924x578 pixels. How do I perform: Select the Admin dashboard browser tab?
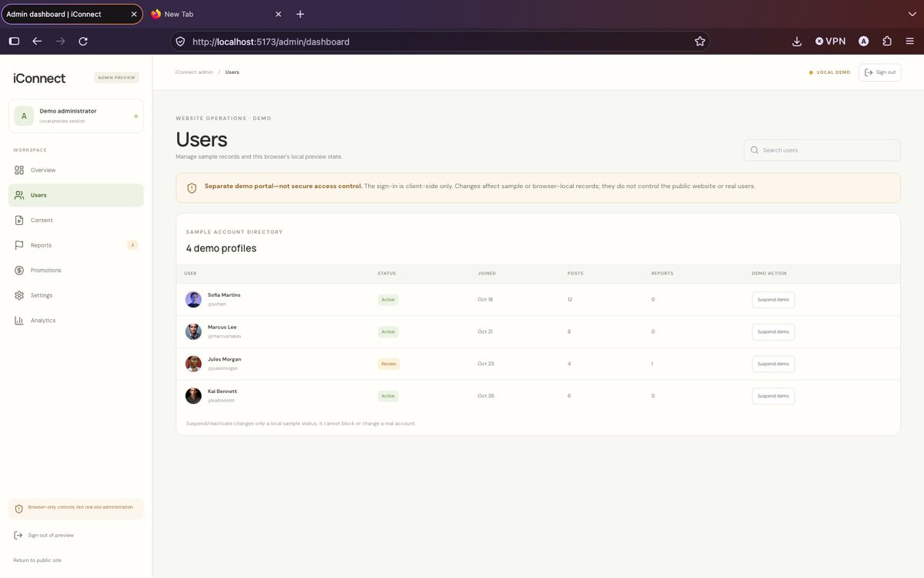[72, 14]
